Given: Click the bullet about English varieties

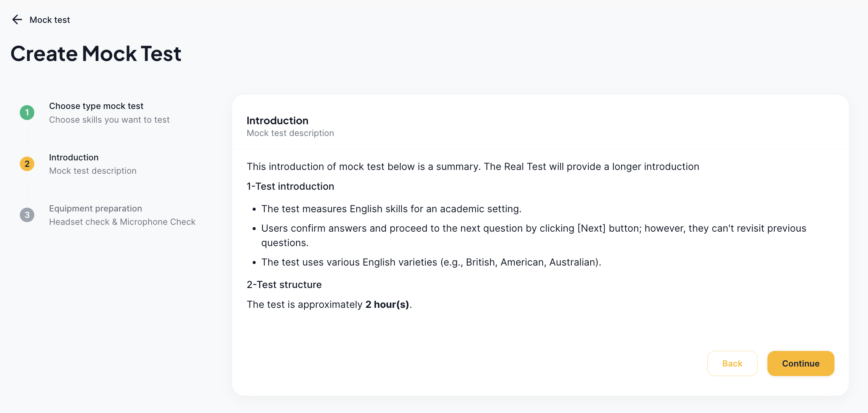Looking at the screenshot, I should click(x=431, y=262).
